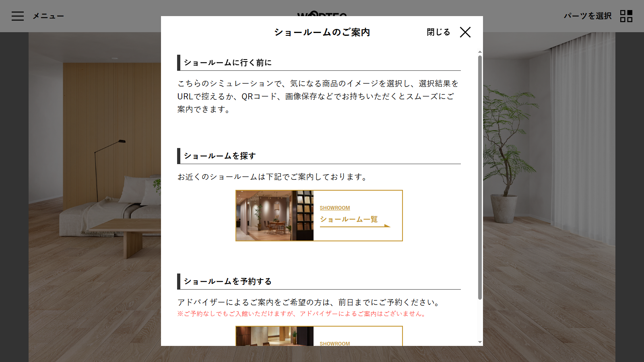644x362 pixels.
Task: Click the dialog's vertical scrollbar thumb
Action: [x=480, y=177]
